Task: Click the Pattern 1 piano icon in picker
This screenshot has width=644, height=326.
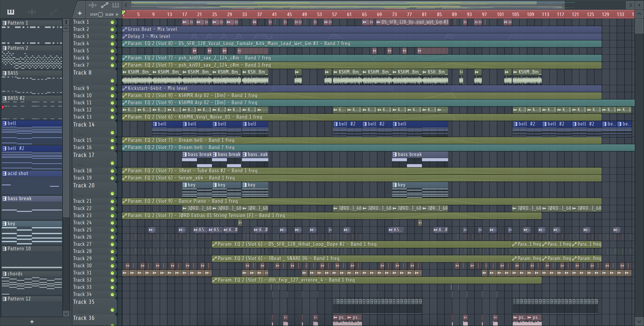Action: point(4,23)
